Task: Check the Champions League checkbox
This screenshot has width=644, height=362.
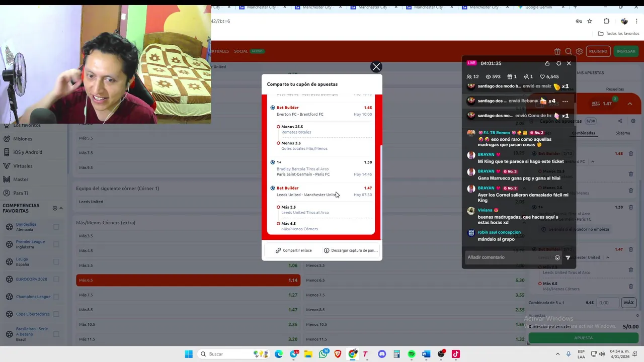Action: (56, 297)
